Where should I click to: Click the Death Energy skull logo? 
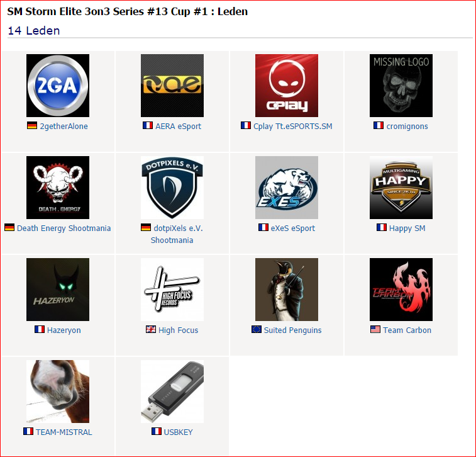58,188
